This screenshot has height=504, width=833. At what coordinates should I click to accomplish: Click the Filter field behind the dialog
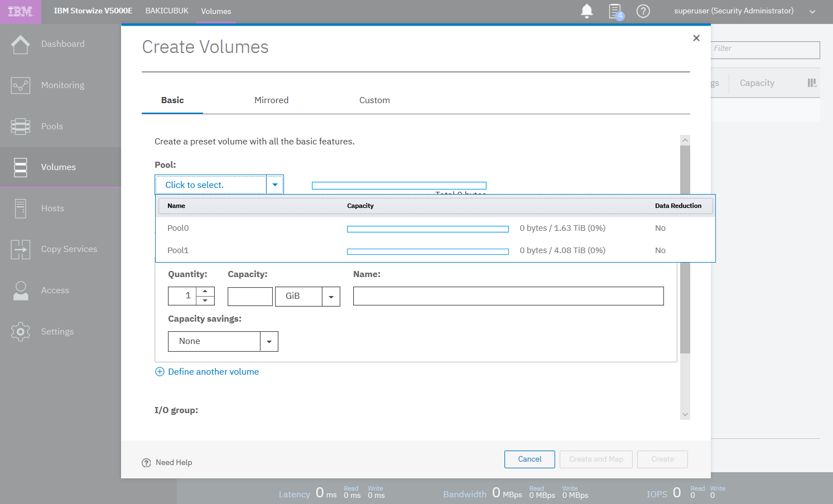coord(765,50)
